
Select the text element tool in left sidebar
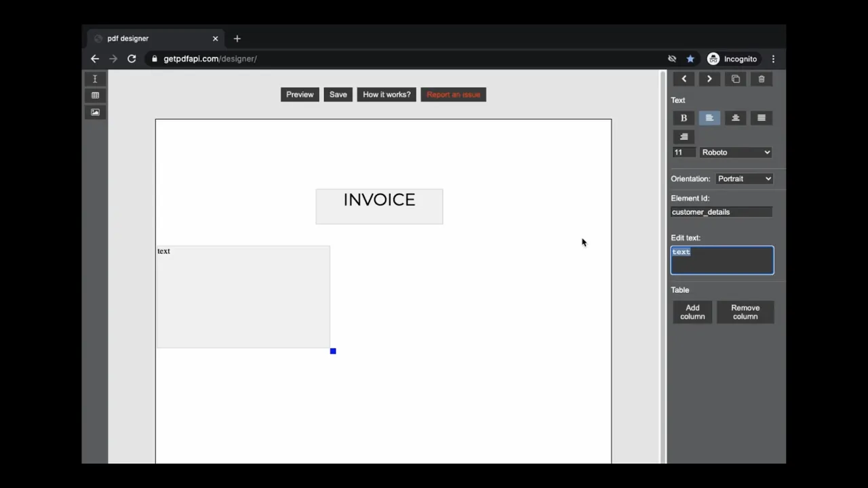click(x=95, y=79)
